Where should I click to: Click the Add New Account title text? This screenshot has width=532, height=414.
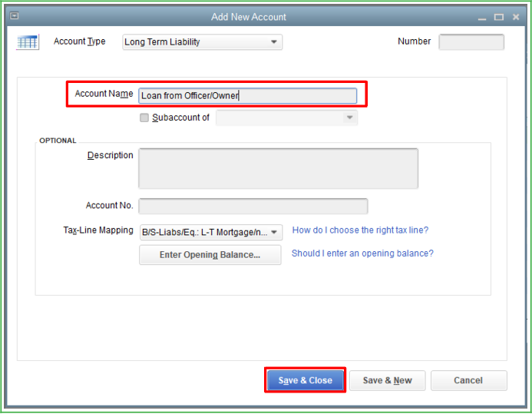(x=249, y=17)
